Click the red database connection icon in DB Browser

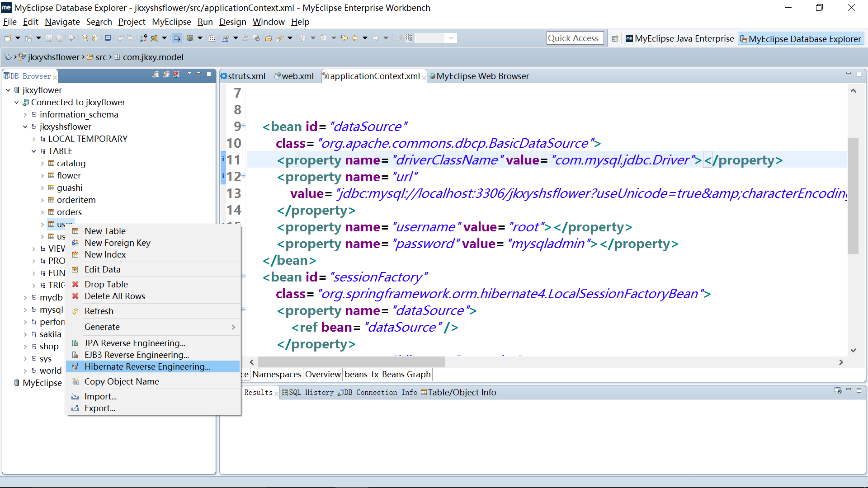click(176, 74)
